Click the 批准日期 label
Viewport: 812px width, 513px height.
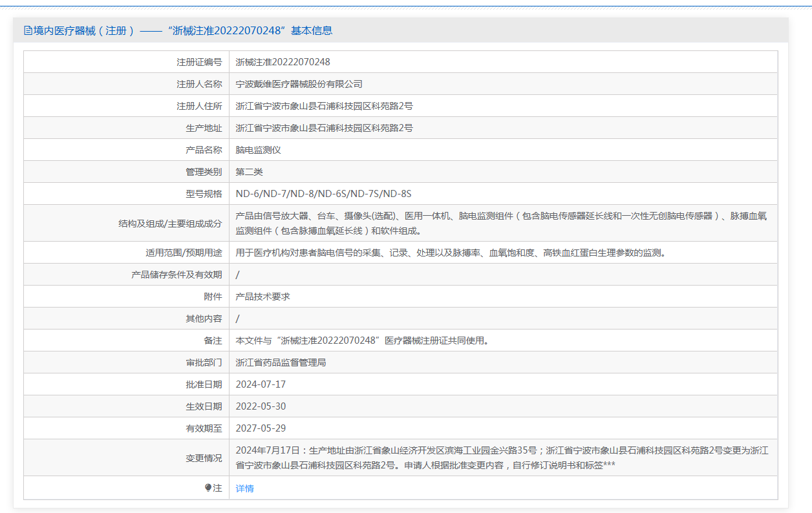click(204, 384)
